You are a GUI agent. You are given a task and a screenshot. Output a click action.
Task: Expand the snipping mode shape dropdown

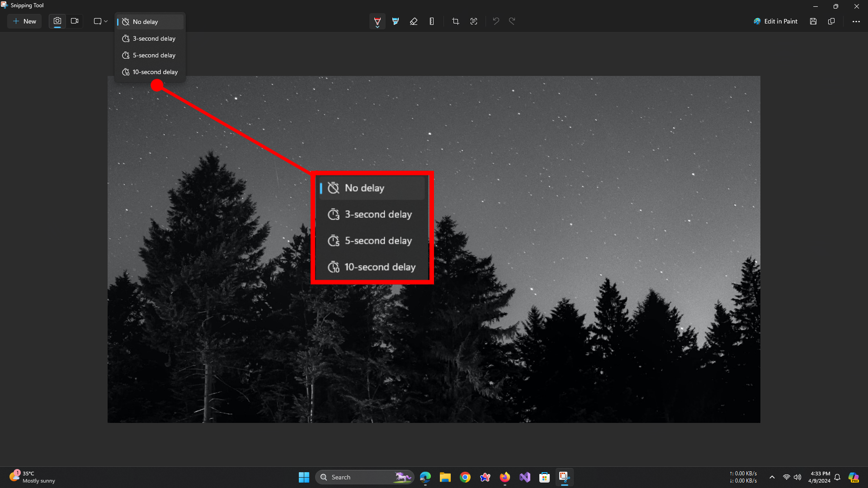(100, 21)
